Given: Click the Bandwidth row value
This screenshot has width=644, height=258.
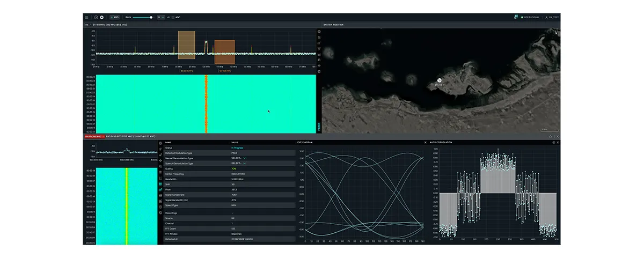Looking at the screenshot, I should click(237, 179).
